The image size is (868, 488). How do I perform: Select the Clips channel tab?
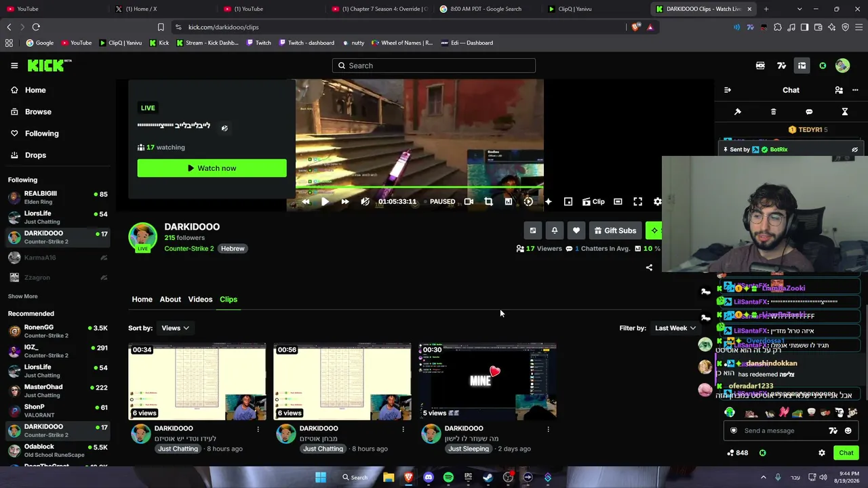tap(228, 299)
